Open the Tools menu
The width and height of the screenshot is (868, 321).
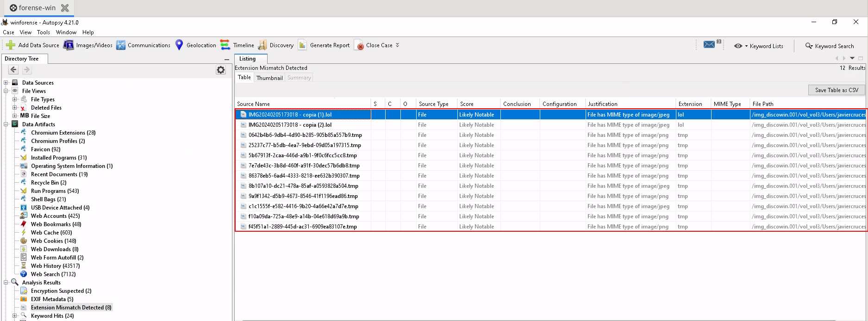(44, 32)
